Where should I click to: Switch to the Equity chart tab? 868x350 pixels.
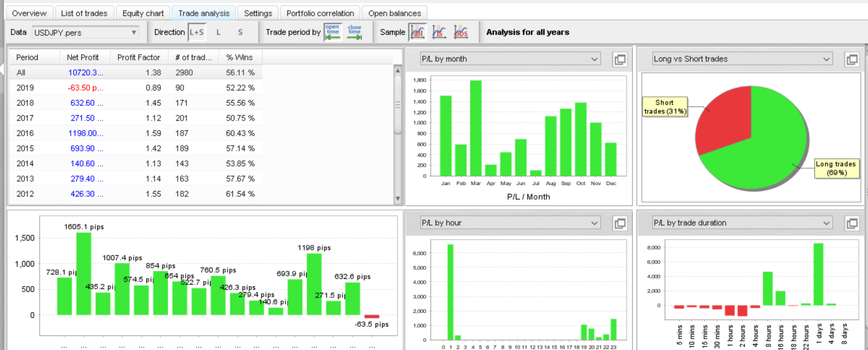coord(143,13)
